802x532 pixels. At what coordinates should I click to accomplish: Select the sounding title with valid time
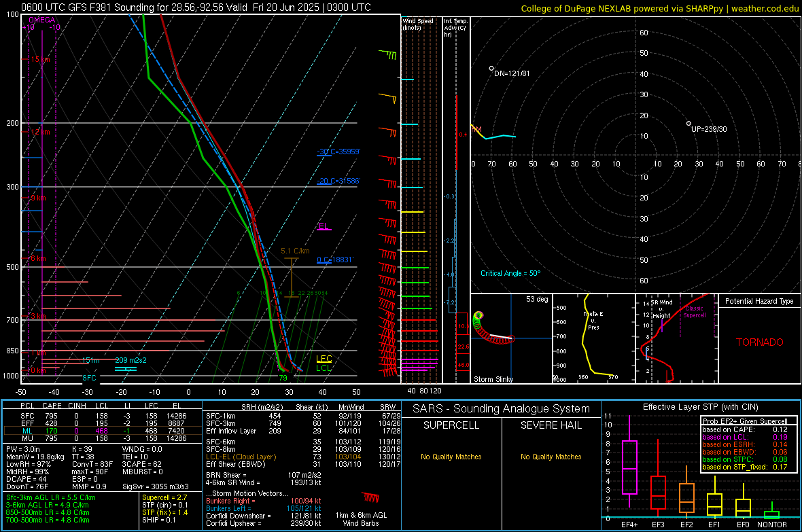[x=196, y=7]
